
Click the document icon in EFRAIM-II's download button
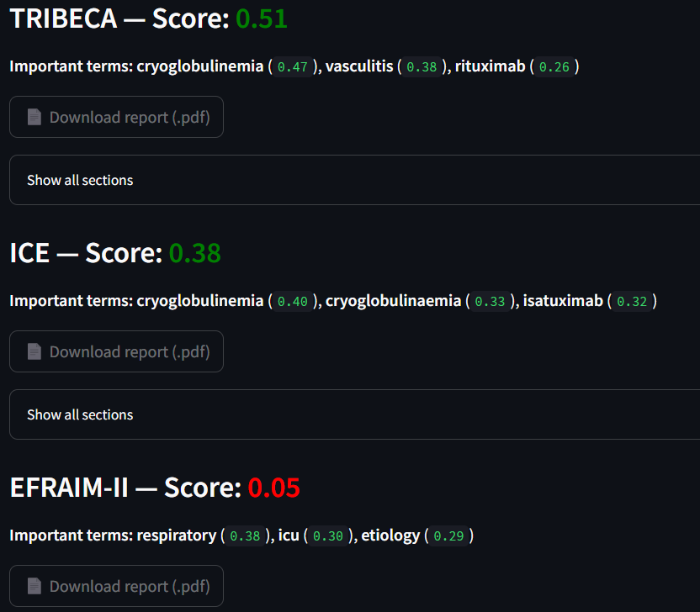click(x=34, y=586)
